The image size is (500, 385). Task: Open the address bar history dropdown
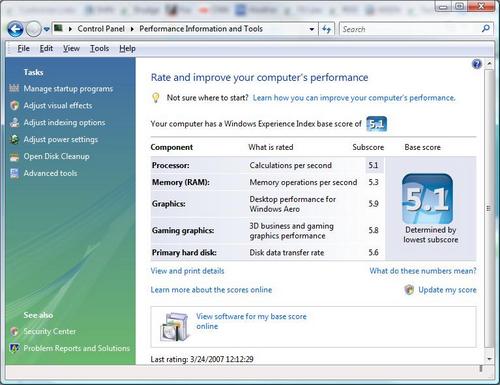(x=312, y=29)
